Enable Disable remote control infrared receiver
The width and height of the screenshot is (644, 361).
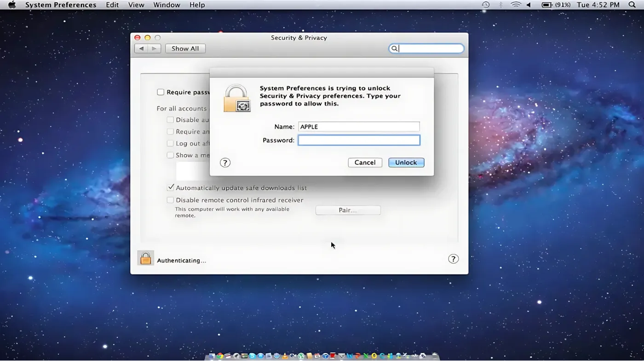click(x=171, y=200)
